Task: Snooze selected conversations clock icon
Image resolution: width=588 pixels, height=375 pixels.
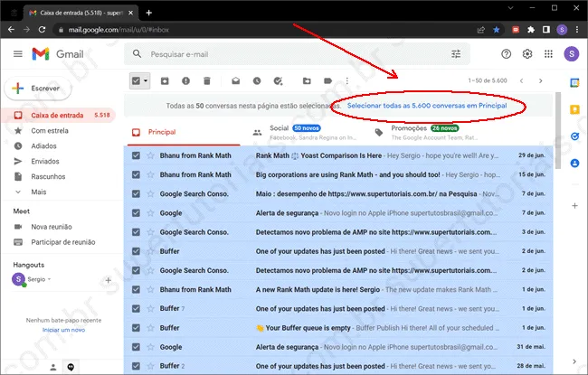Action: click(257, 80)
